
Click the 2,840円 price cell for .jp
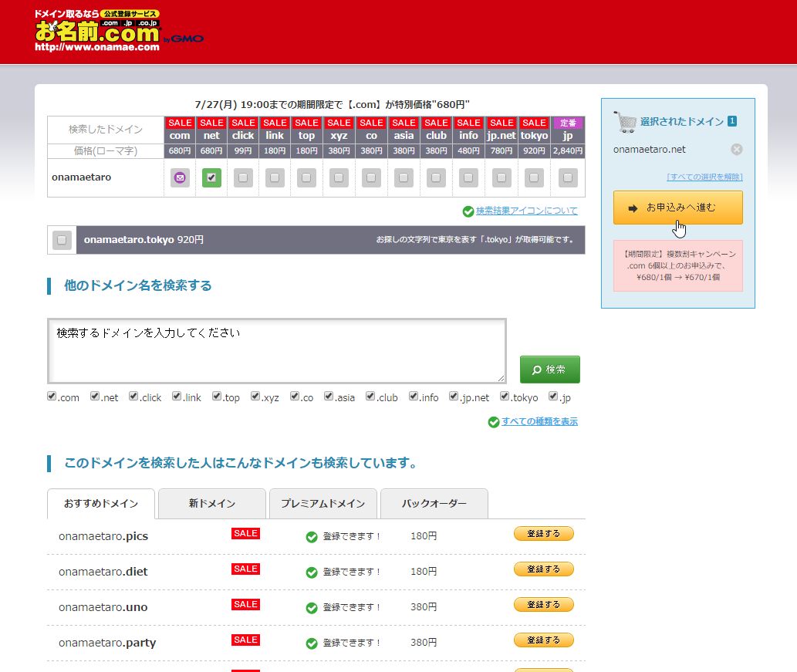point(568,151)
